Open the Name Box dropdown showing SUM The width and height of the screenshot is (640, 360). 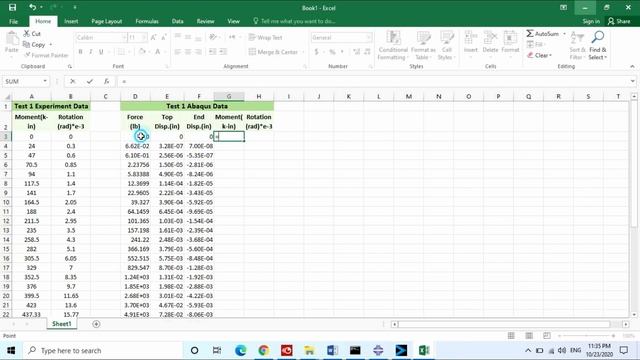tap(45, 81)
